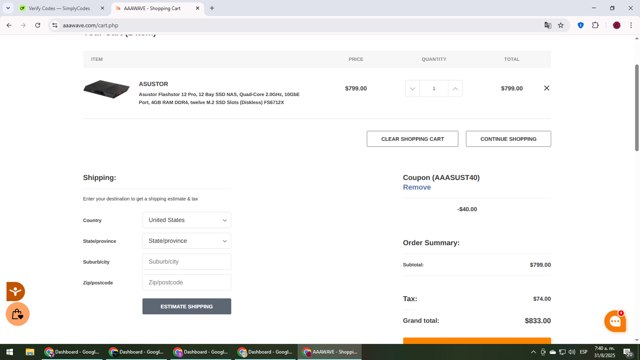
Task: Click the Grand total $833.00 value
Action: [538, 321]
